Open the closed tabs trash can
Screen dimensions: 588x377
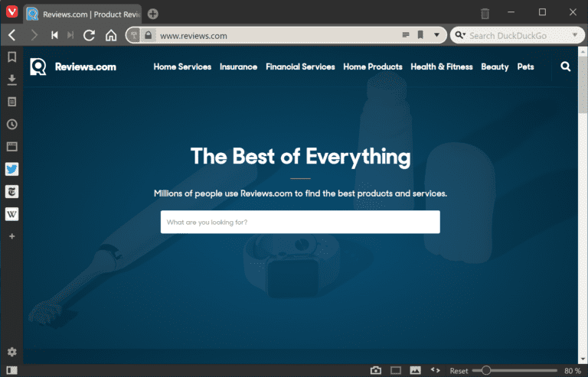(x=485, y=14)
